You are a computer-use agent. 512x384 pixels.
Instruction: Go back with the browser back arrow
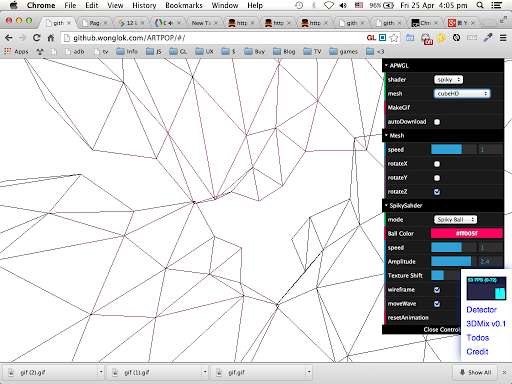coord(9,38)
